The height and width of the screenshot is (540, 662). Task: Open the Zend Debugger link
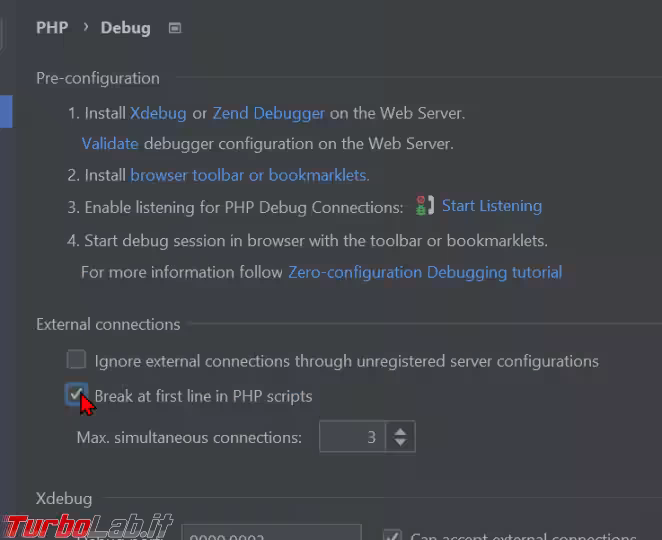click(269, 113)
